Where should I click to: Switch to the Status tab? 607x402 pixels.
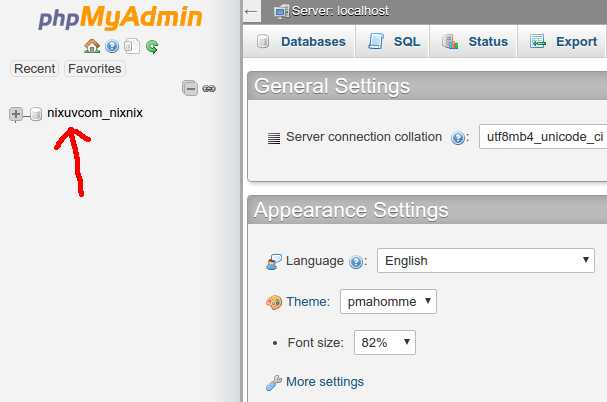[473, 41]
